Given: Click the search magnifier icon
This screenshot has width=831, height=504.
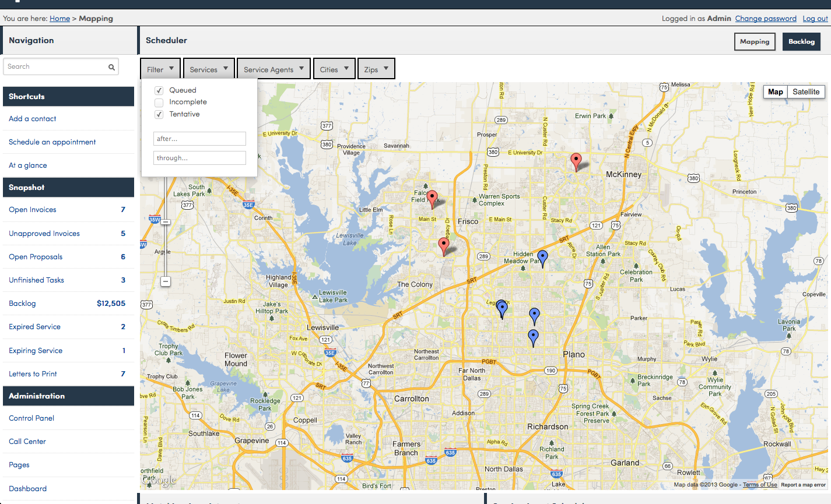Looking at the screenshot, I should pos(111,67).
